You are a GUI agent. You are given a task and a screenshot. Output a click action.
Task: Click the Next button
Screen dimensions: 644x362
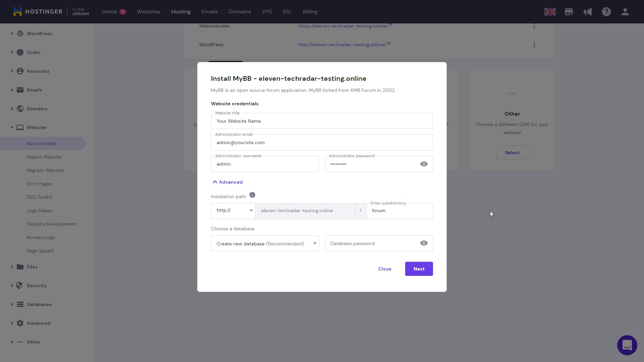pos(419,269)
